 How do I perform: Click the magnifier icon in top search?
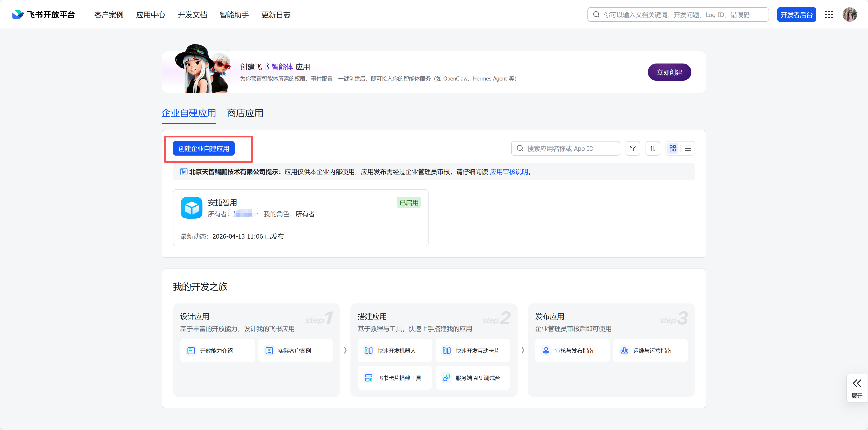click(x=596, y=15)
